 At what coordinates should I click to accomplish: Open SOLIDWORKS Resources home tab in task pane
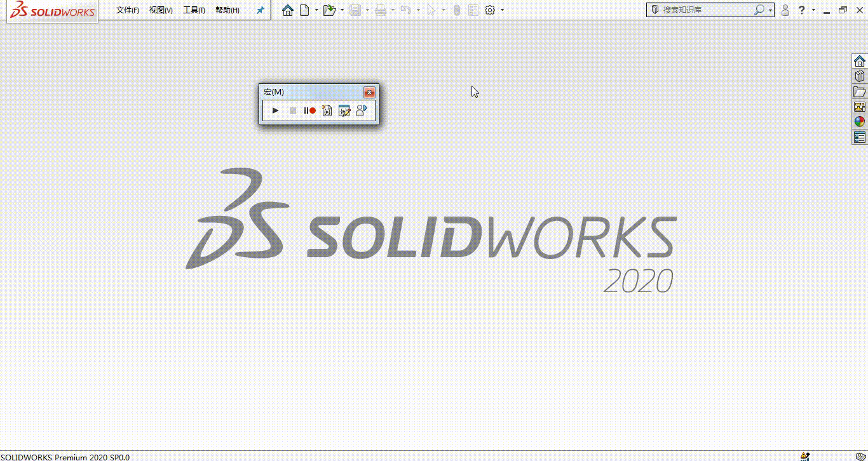(x=860, y=61)
